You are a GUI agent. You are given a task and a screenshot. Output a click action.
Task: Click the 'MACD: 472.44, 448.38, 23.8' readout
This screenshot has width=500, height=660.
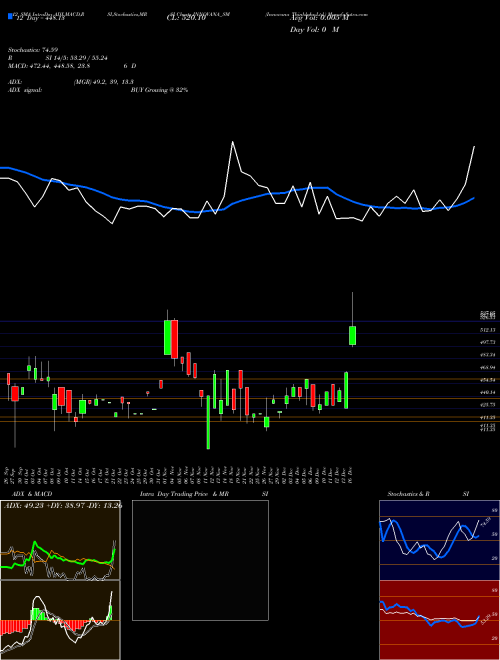point(49,66)
